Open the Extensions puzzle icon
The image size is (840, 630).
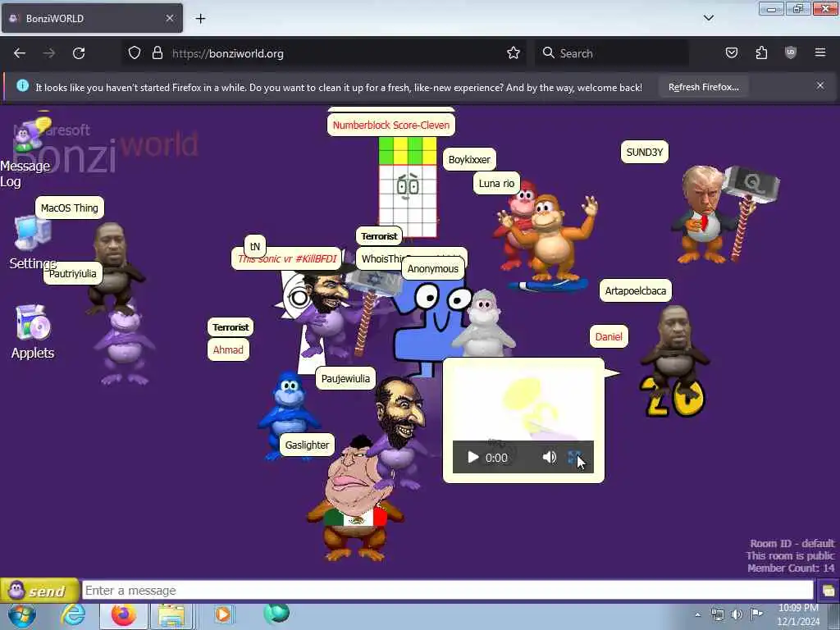tap(761, 53)
